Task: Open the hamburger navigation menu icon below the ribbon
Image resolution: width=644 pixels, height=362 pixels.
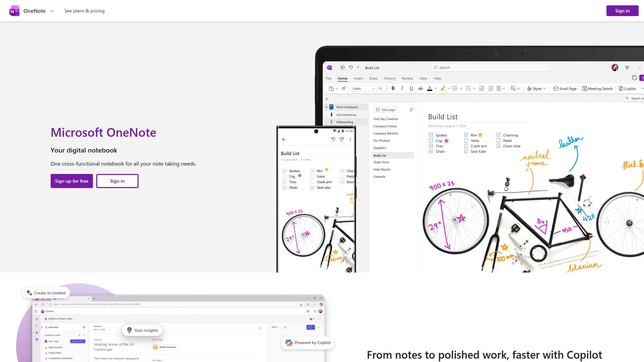Action: coord(327,99)
